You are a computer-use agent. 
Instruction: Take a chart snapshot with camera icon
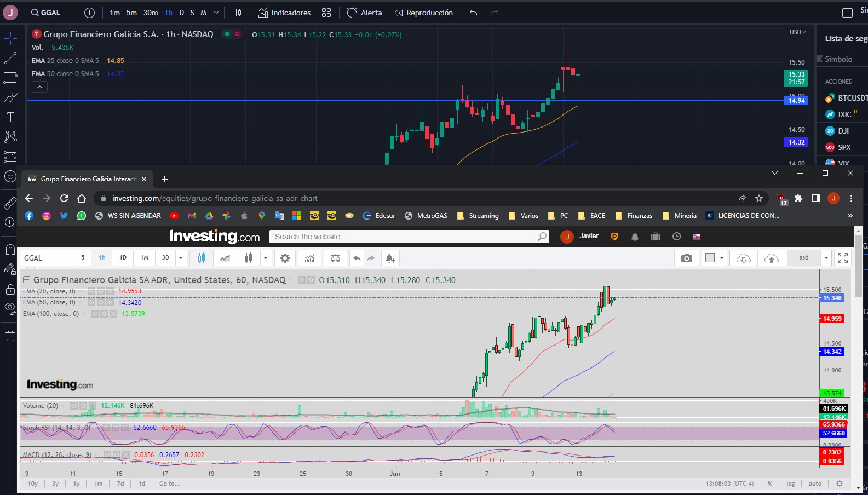pos(686,258)
